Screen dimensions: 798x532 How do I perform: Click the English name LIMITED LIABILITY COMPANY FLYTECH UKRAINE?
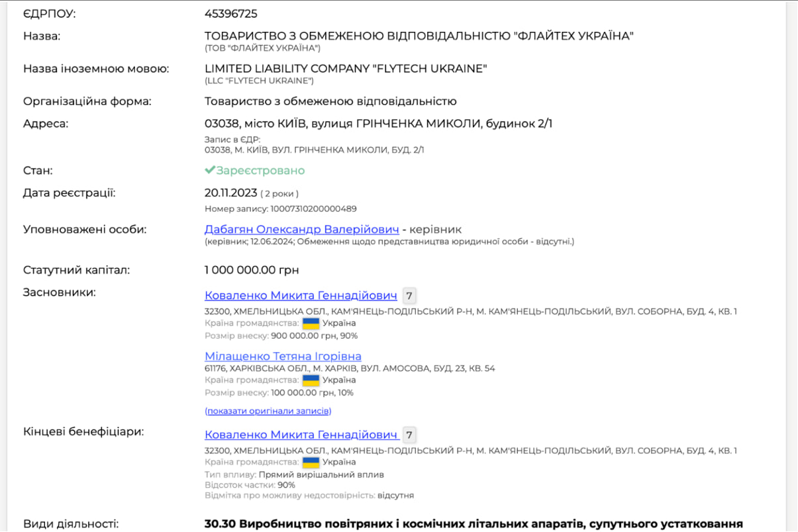point(346,69)
